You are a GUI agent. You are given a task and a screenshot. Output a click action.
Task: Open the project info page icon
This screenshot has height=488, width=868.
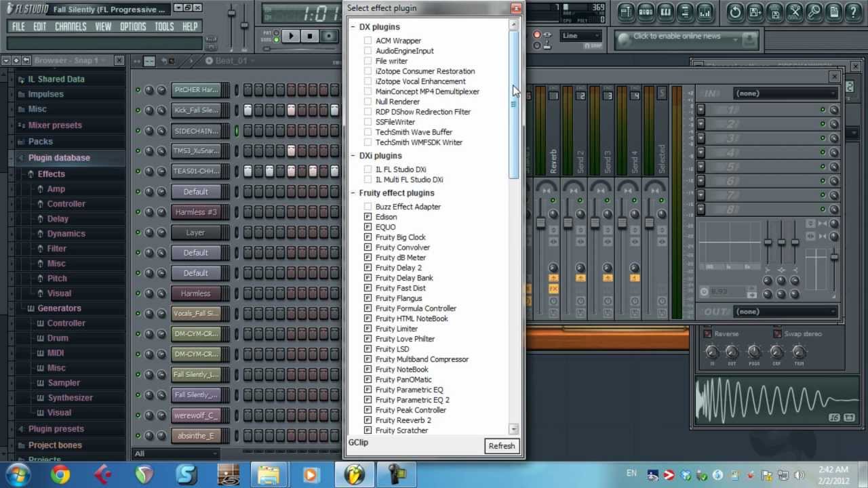(833, 12)
